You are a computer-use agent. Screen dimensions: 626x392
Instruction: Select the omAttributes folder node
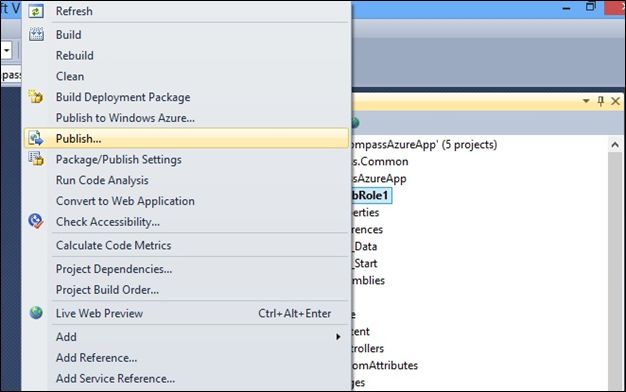point(384,365)
